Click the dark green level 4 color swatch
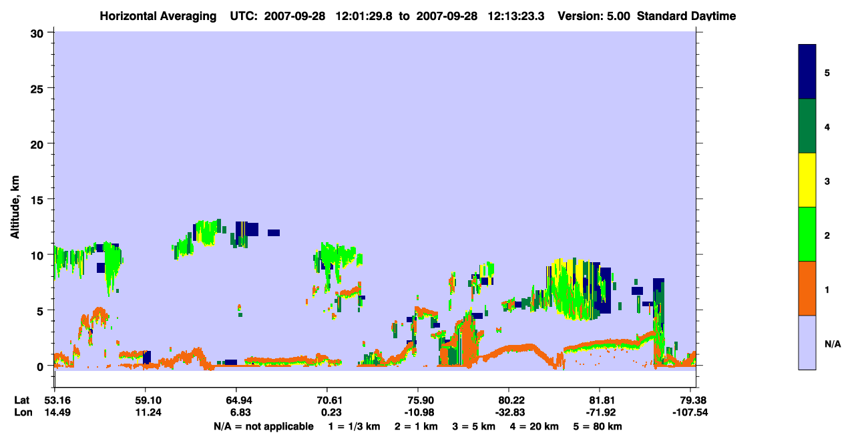Image resolution: width=868 pixels, height=445 pixels. pos(807,126)
